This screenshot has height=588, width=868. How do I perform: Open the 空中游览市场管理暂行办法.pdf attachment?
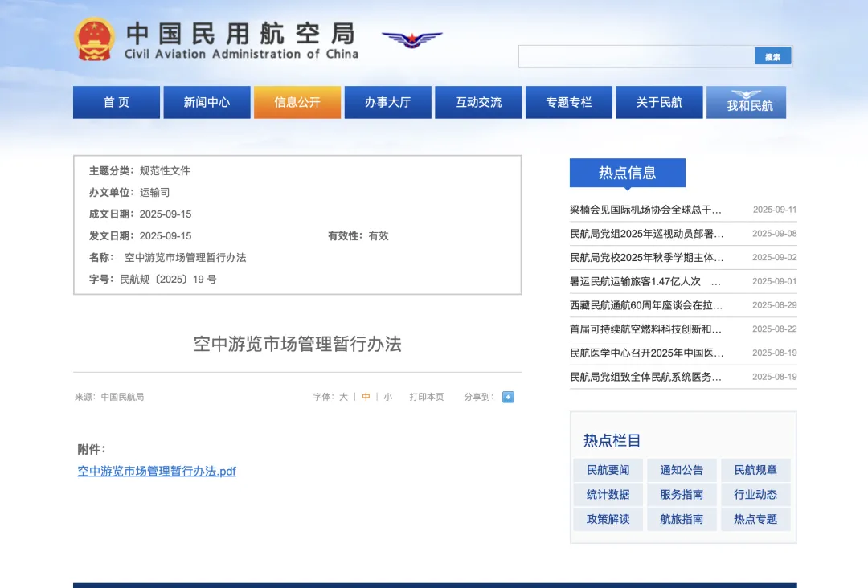pos(156,471)
